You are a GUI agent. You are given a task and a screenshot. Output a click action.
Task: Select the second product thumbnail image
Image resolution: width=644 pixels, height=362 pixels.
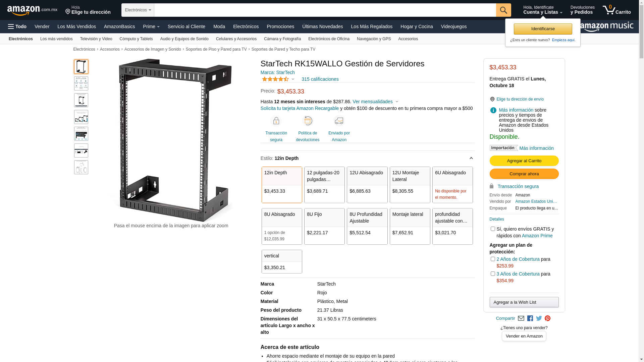(x=81, y=83)
